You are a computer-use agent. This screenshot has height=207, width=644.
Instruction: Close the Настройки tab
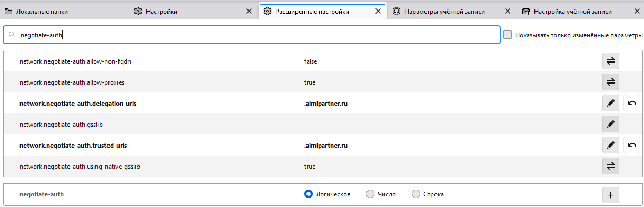pos(249,11)
